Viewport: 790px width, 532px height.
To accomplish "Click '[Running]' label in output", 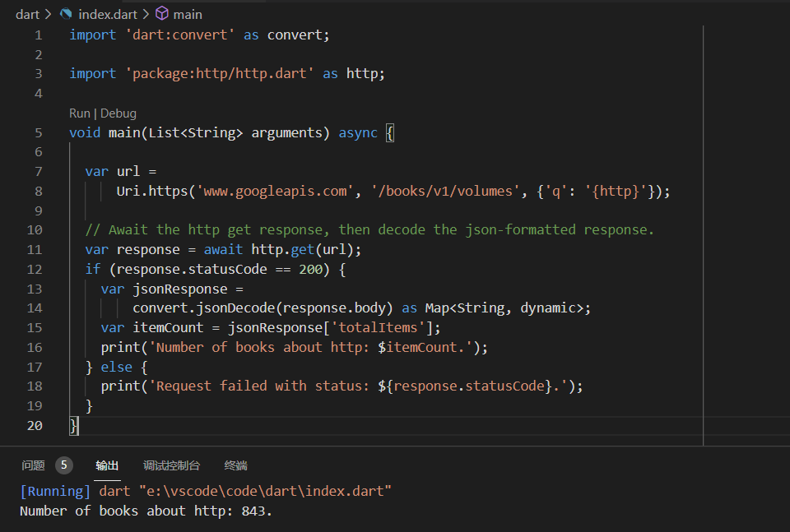I will pyautogui.click(x=55, y=491).
